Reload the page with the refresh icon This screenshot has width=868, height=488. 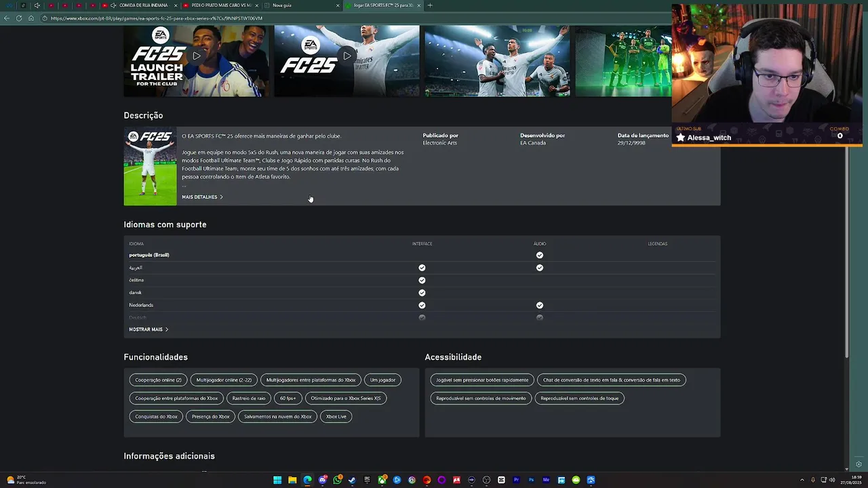[x=19, y=18]
